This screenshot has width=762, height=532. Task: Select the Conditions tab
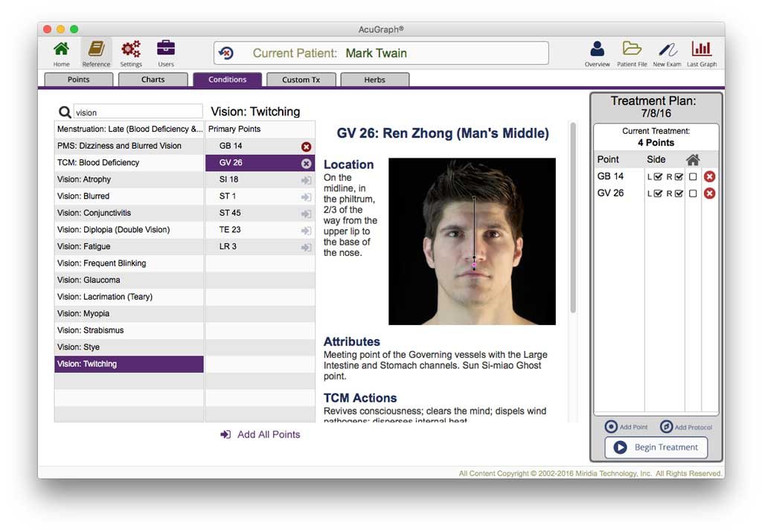228,80
